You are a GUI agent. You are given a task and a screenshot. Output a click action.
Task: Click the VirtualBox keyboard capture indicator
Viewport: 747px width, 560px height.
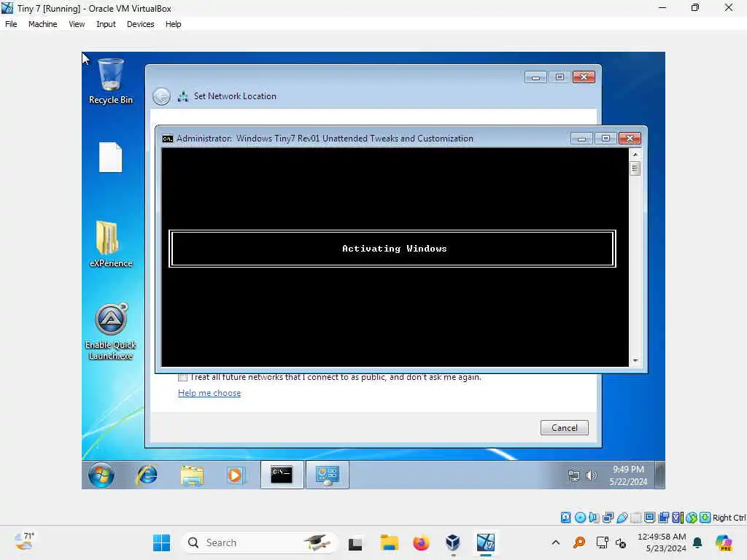coord(705,518)
